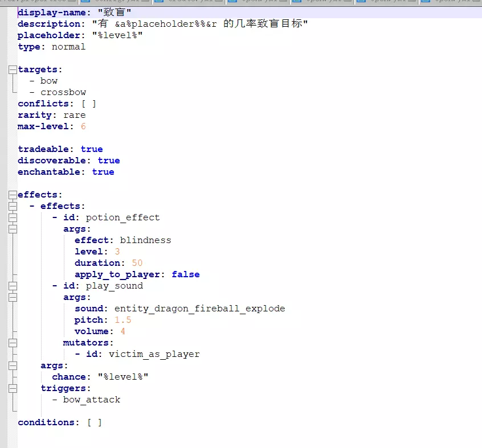Click the blindness effect value
Image resolution: width=482 pixels, height=448 pixels.
click(145, 240)
